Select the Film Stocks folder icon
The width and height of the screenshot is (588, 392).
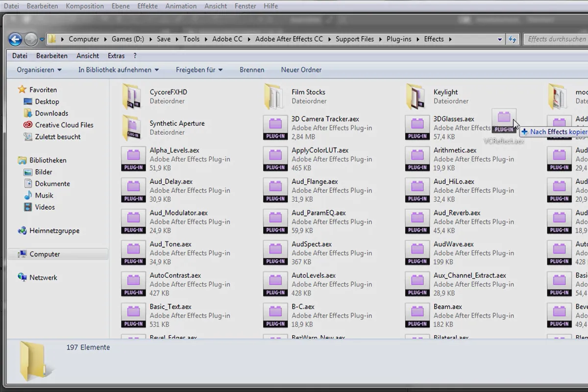pyautogui.click(x=273, y=97)
